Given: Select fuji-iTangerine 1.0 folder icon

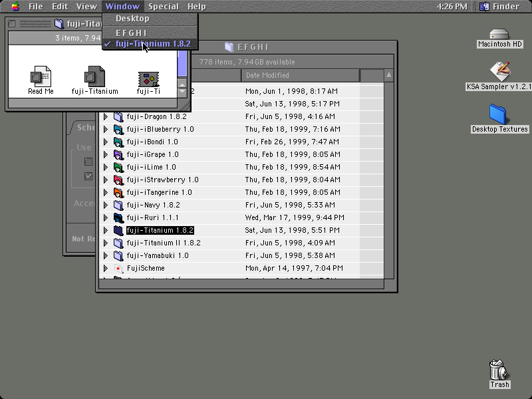Looking at the screenshot, I should [118, 192].
